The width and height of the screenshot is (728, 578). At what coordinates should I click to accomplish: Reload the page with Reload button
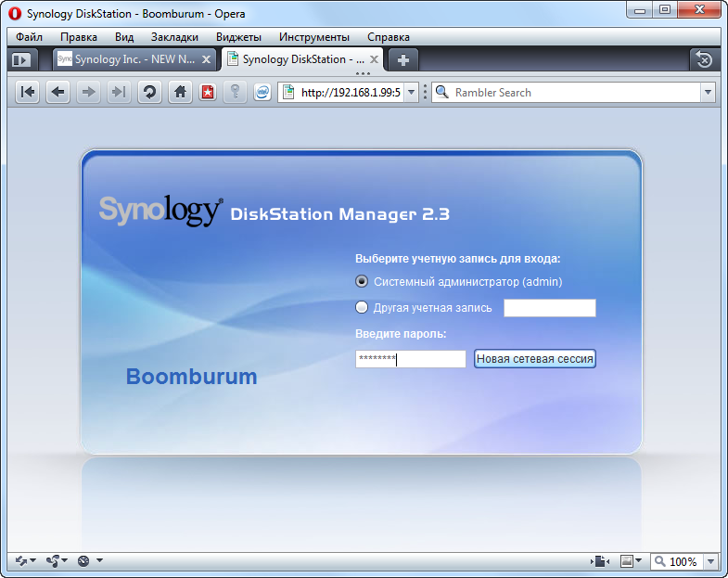[149, 92]
